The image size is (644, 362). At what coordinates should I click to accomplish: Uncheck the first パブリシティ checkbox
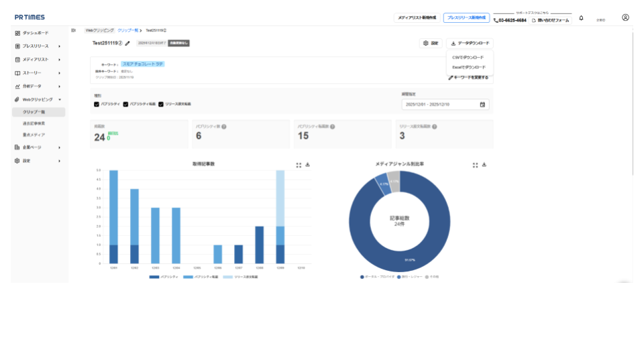[97, 105]
